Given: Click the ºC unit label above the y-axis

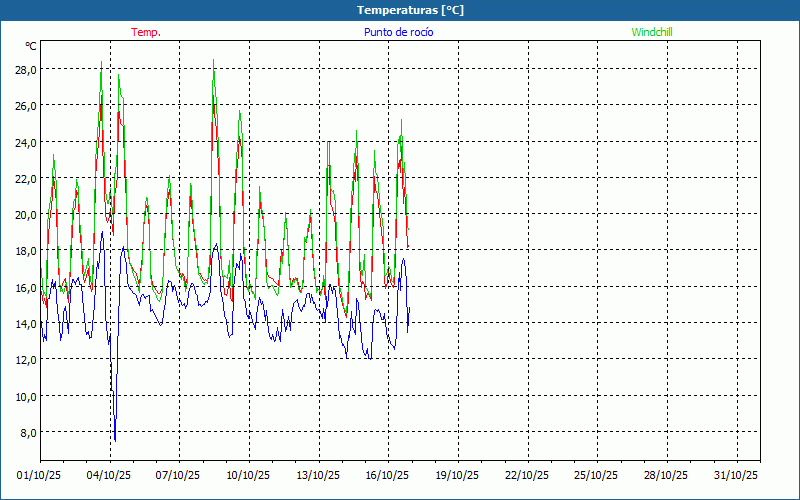Looking at the screenshot, I should point(31,46).
